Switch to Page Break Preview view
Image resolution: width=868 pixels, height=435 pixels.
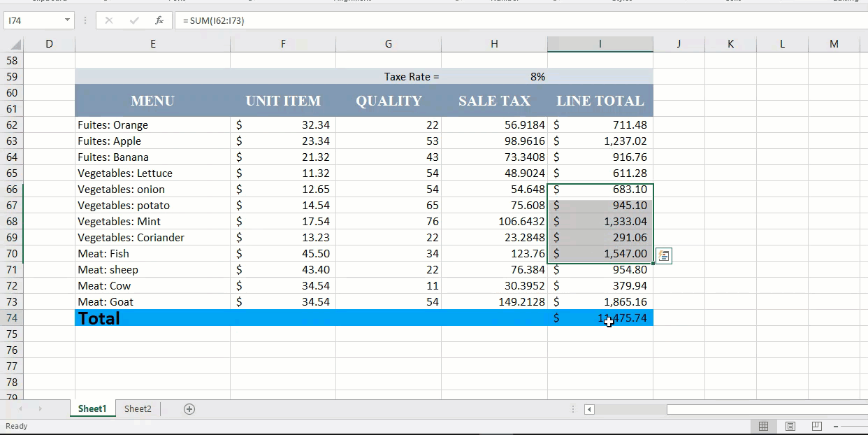click(x=816, y=426)
